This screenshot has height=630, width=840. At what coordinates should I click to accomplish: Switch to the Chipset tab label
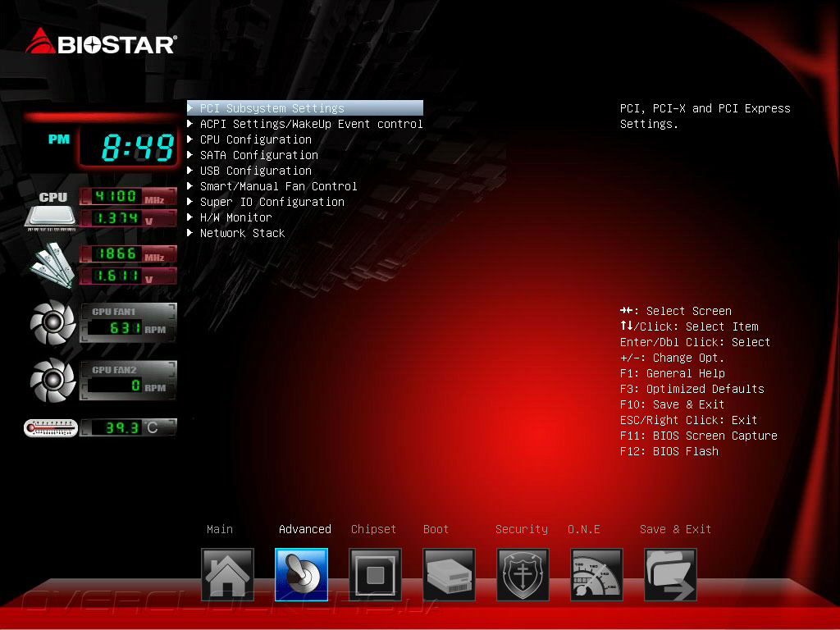point(373,529)
